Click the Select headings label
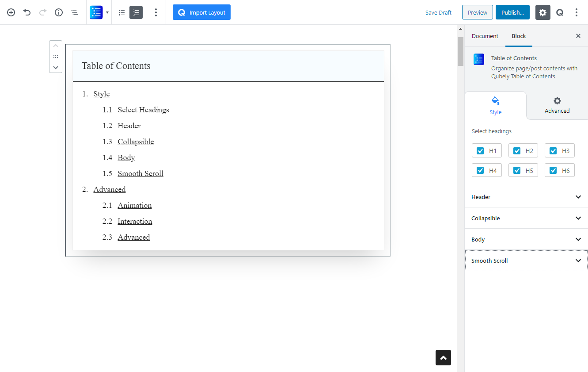The image size is (588, 372). pos(491,131)
